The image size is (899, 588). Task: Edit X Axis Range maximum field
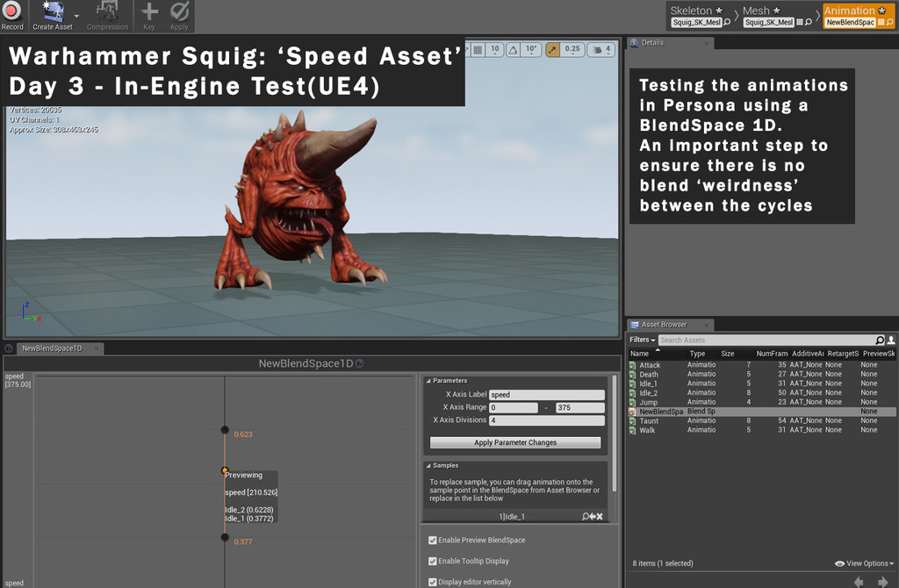[x=579, y=407]
